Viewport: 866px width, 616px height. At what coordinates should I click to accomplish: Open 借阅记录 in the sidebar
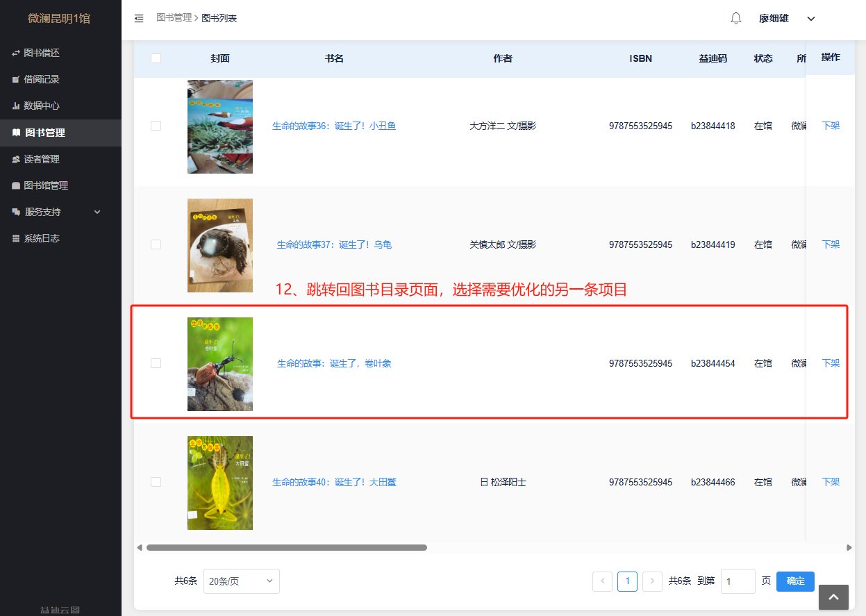click(x=42, y=80)
